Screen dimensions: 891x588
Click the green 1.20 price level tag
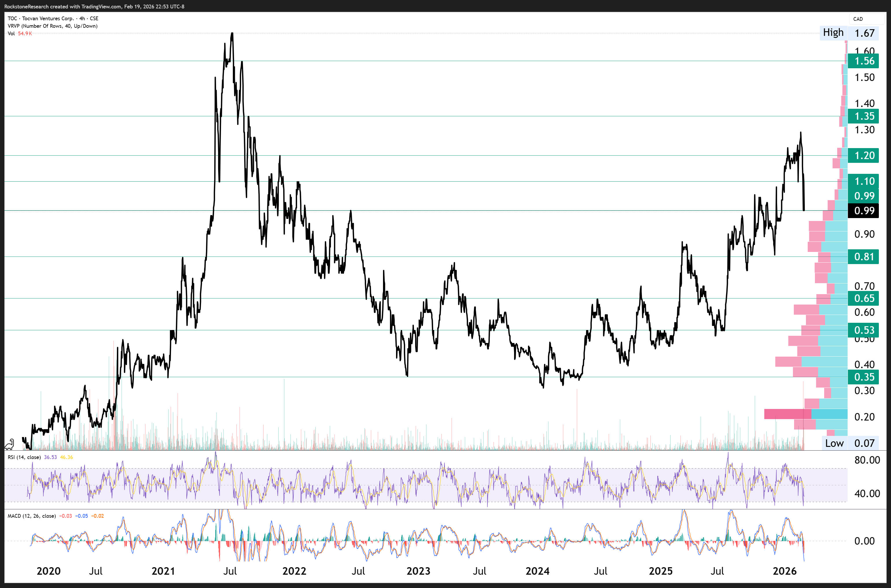(x=863, y=155)
